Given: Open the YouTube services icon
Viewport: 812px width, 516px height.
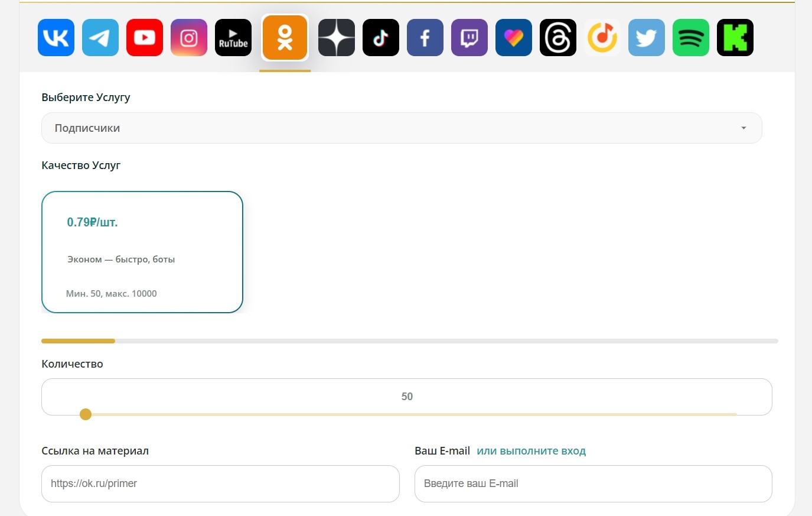Looking at the screenshot, I should 145,38.
